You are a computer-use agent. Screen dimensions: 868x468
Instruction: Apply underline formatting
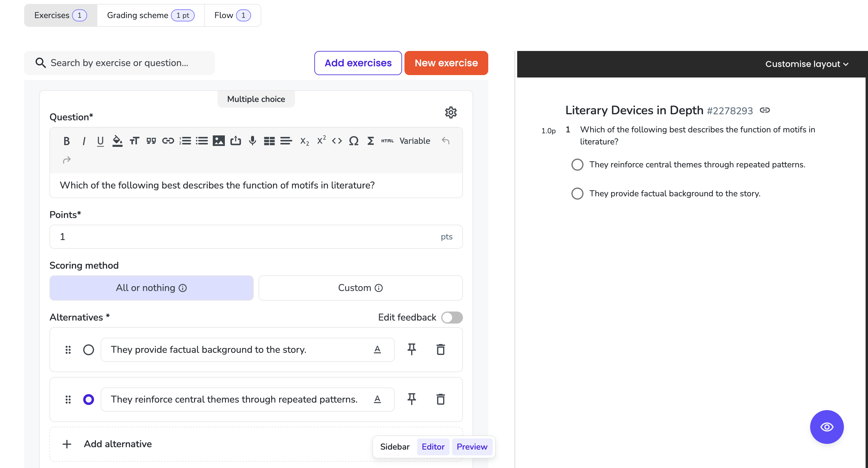click(100, 141)
